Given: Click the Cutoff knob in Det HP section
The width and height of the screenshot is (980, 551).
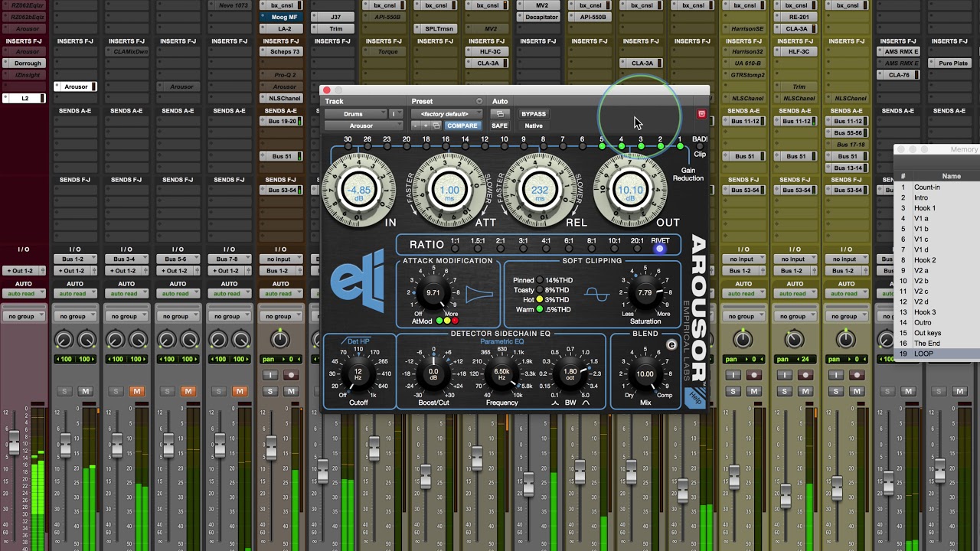Looking at the screenshot, I should point(358,373).
